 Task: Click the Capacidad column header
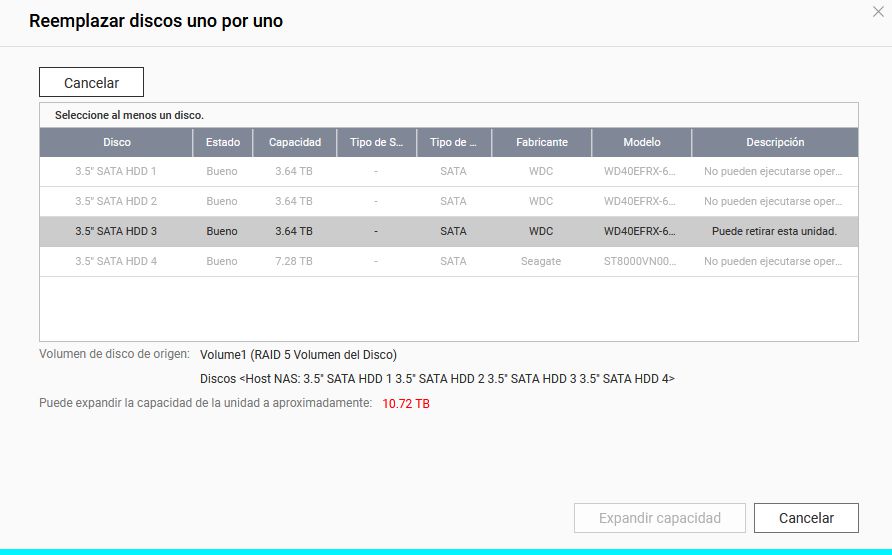click(294, 142)
